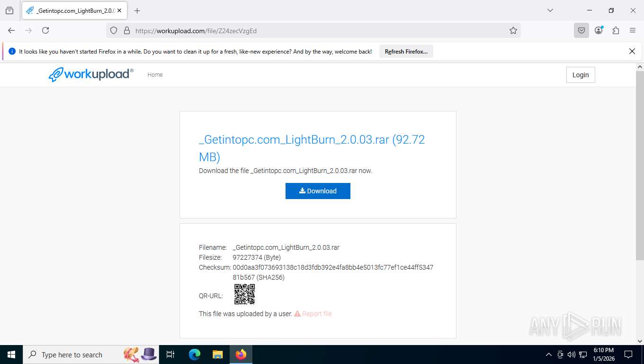Dismiss the Firefox notification bar

632,51
